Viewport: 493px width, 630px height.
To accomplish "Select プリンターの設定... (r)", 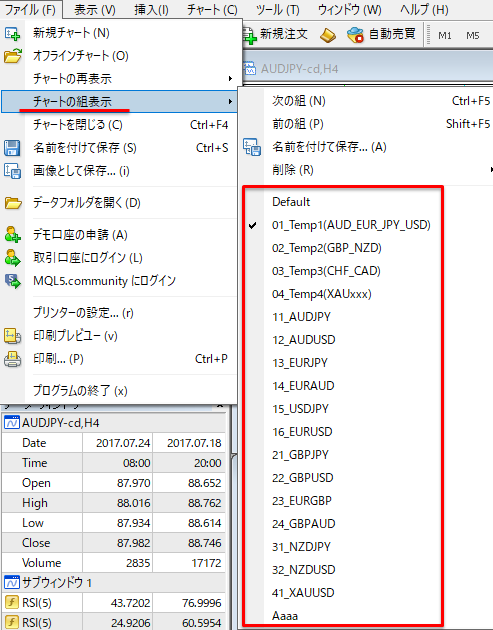I will (x=119, y=313).
